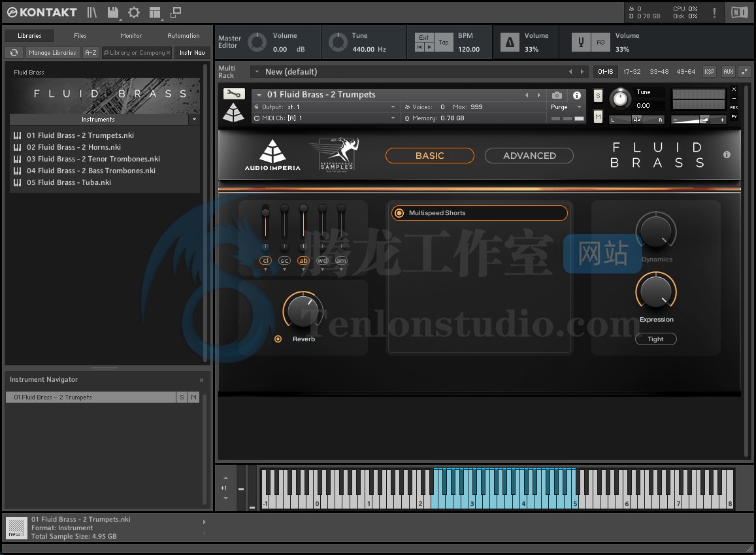Viewport: 756px width, 555px height.
Task: Switch to the Automation tab
Action: (x=183, y=36)
